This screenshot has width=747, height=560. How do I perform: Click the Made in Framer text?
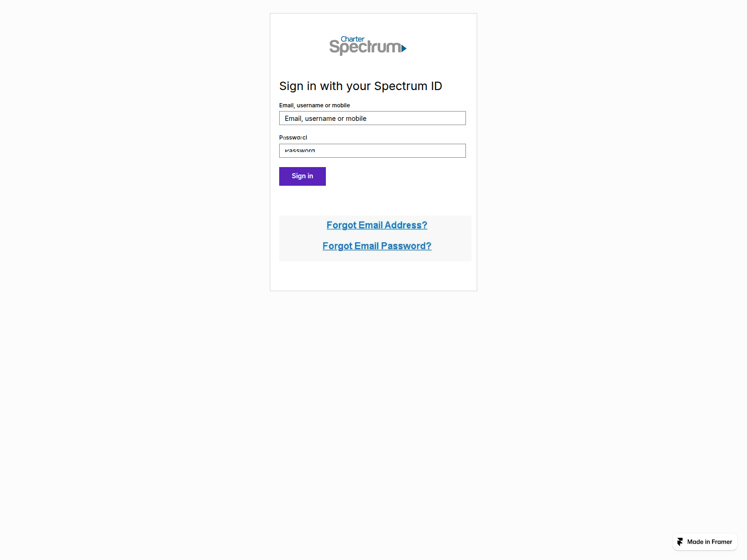point(710,542)
